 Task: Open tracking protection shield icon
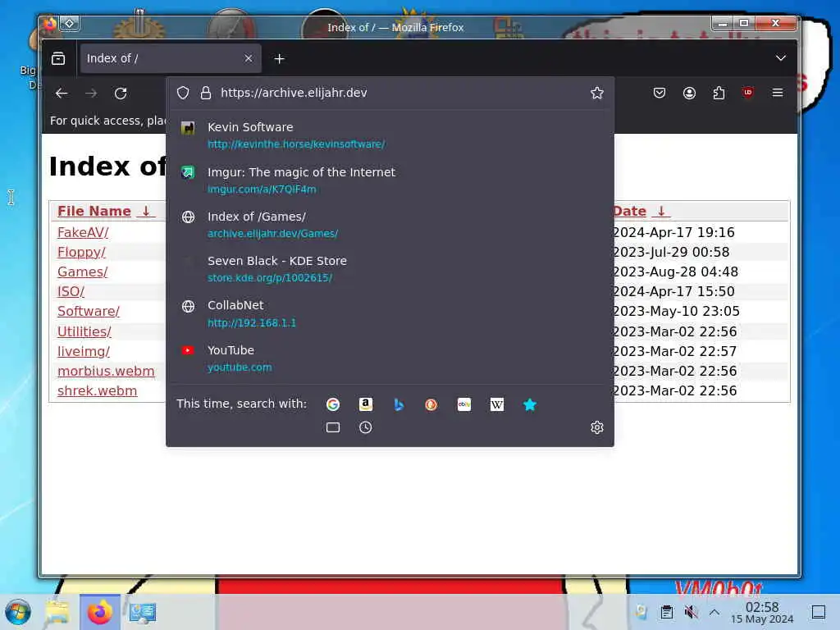click(x=183, y=93)
